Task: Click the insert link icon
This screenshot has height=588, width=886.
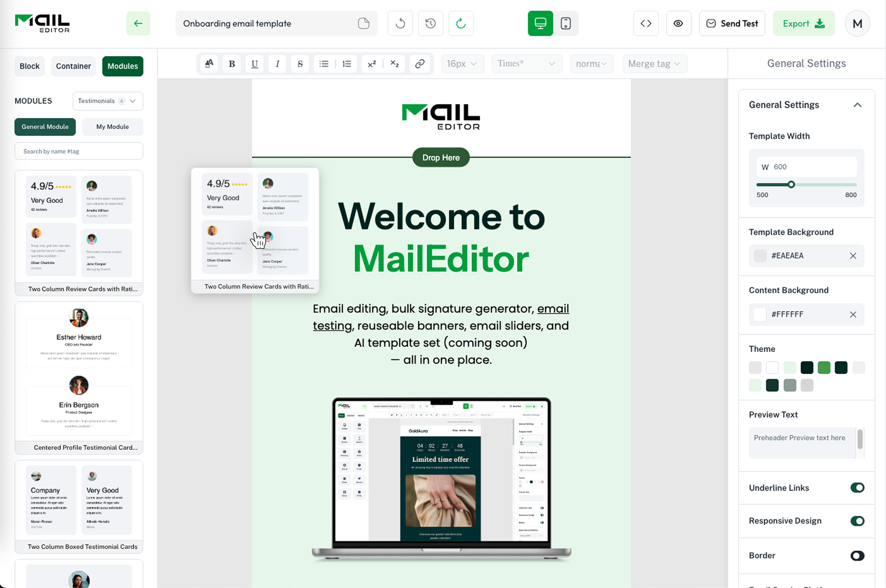Action: (x=420, y=64)
